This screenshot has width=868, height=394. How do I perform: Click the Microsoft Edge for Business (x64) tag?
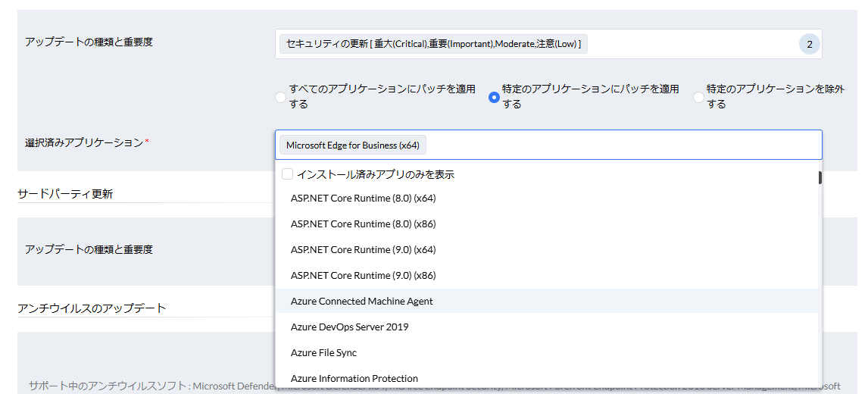pos(353,145)
